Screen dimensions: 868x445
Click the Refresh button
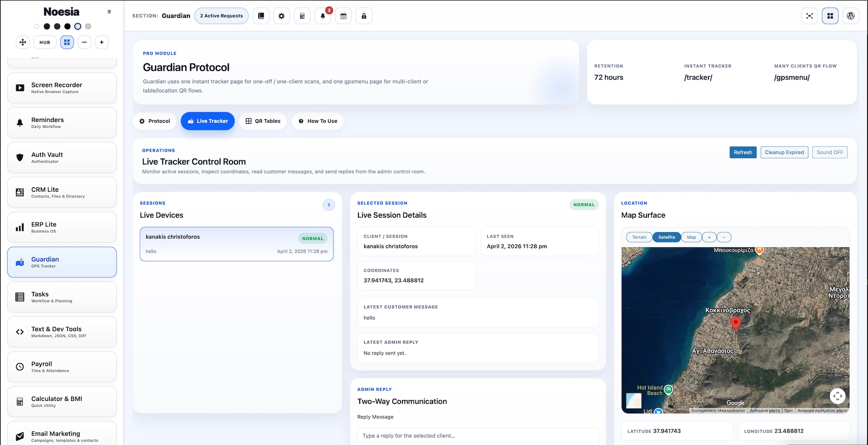[x=743, y=152]
